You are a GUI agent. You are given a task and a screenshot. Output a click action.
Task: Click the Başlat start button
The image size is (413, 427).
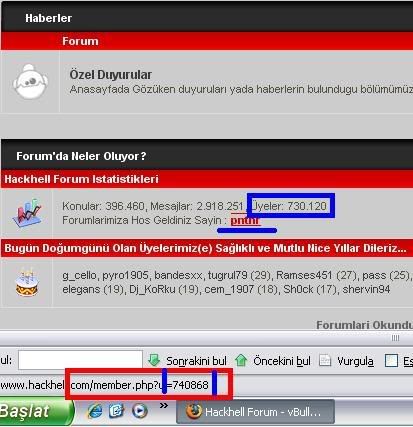click(36, 411)
